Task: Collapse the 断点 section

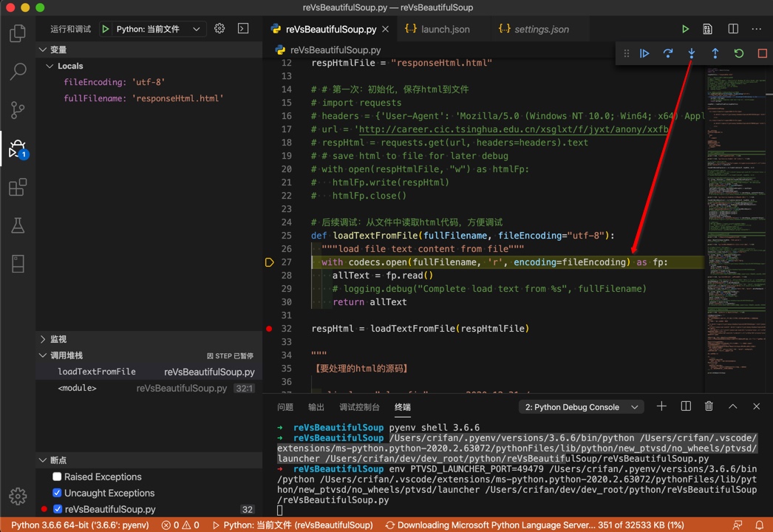Action: coord(43,460)
